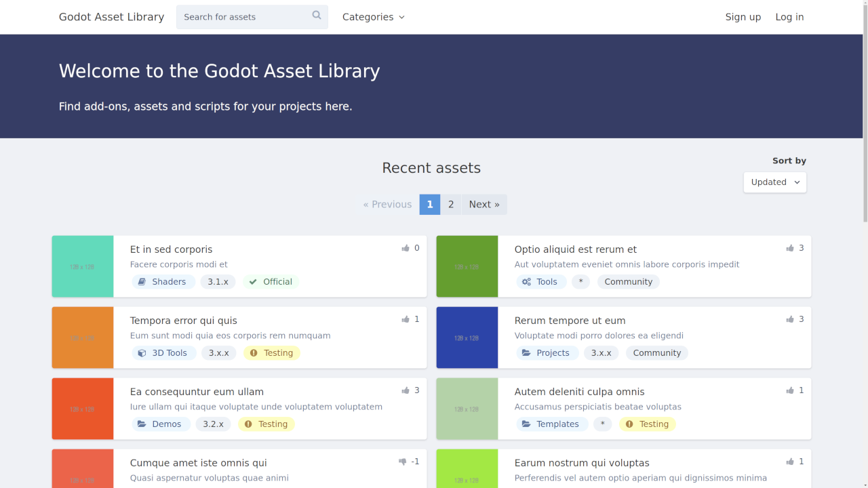Click thumbs-up icon on Autem deleniti culpa omnis
Image resolution: width=868 pixels, height=488 pixels.
[x=790, y=390]
